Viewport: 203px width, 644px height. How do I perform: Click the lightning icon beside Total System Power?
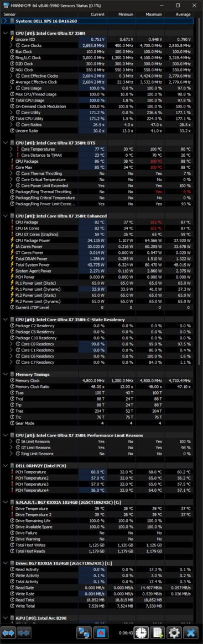click(x=12, y=264)
